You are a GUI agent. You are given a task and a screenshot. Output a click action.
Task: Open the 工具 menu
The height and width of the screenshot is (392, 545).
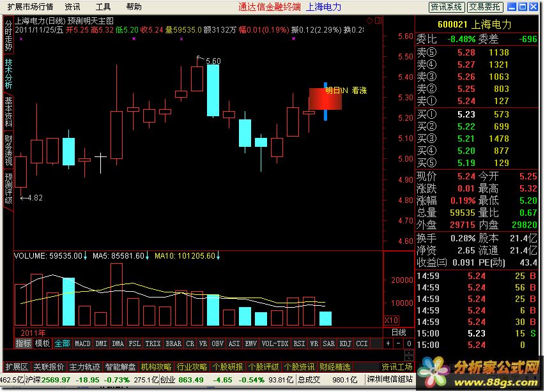[x=104, y=6]
